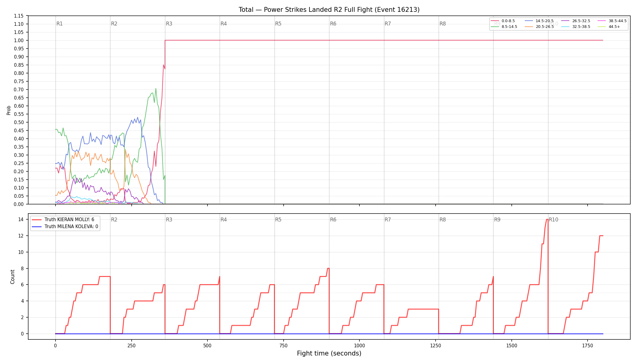This screenshot has width=637, height=364.
Task: Click the R4 round marker in probability chart
Action: click(x=224, y=24)
